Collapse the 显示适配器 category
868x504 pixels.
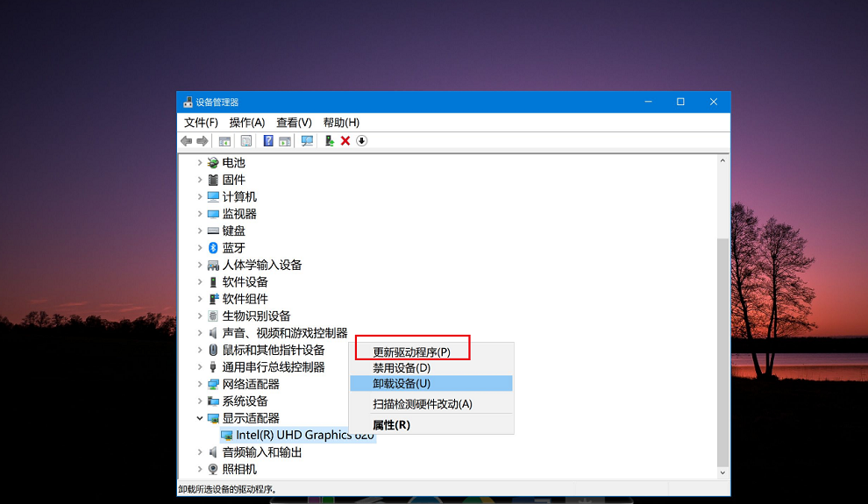(x=200, y=418)
